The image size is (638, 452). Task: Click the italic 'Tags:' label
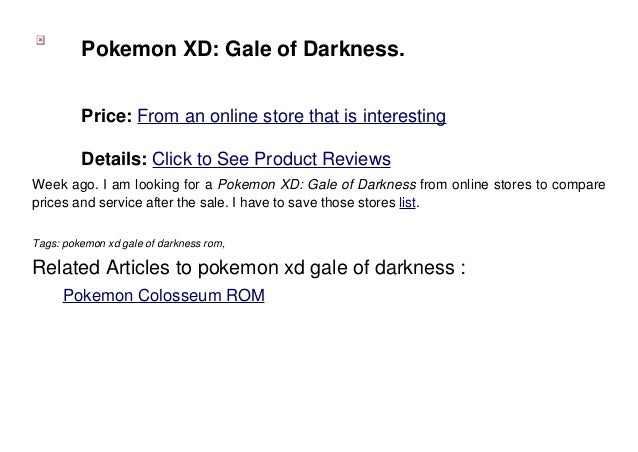click(46, 244)
